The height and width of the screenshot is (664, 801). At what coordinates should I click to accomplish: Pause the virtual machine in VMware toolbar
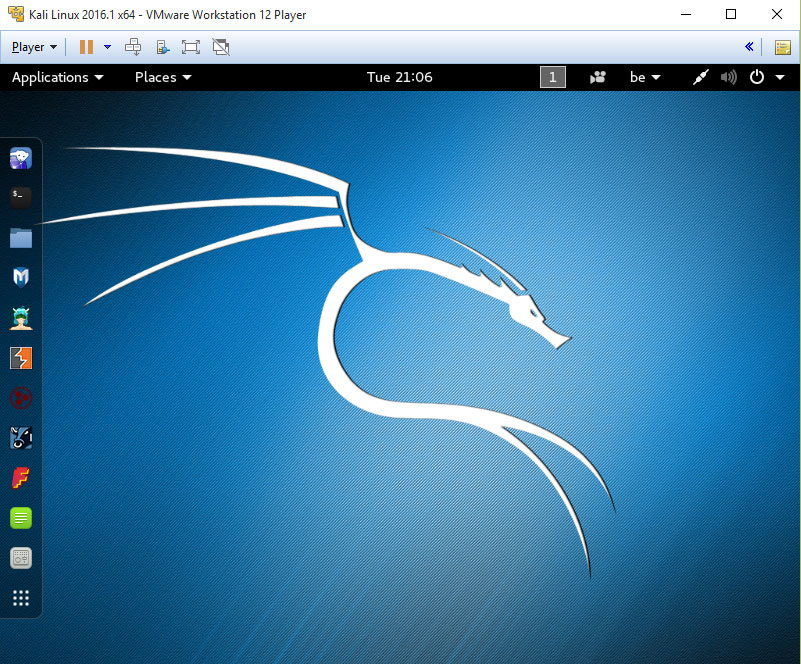[86, 47]
